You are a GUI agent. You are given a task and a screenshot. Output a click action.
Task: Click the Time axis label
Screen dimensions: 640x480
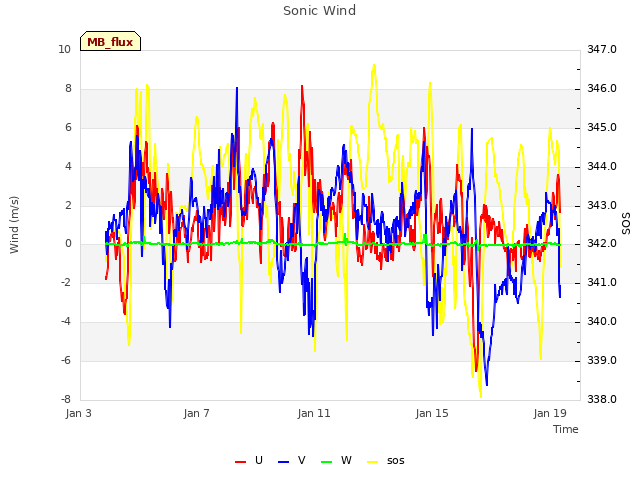(566, 429)
